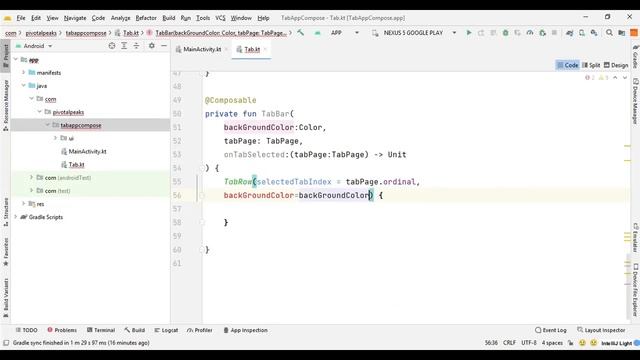Open the Android view dropdown

click(x=34, y=46)
